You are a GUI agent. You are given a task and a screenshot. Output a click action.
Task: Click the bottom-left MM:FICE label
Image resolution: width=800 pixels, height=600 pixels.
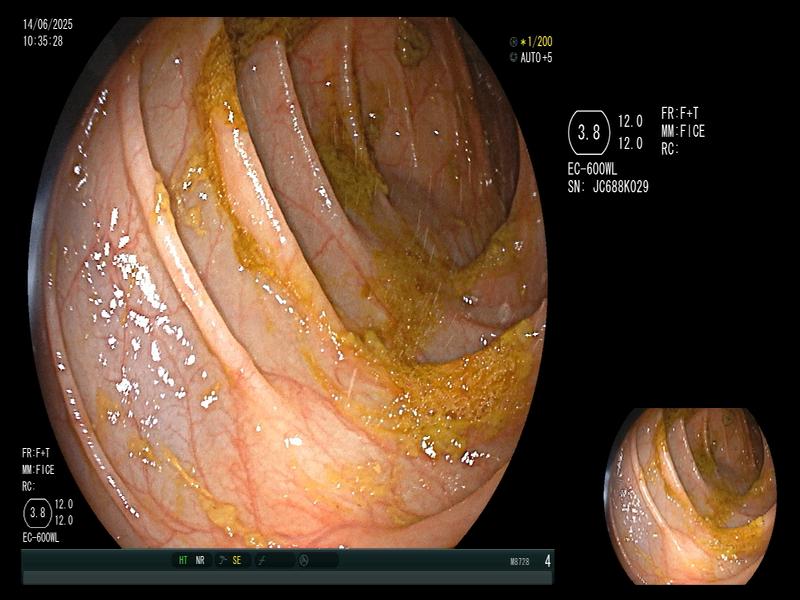38,470
